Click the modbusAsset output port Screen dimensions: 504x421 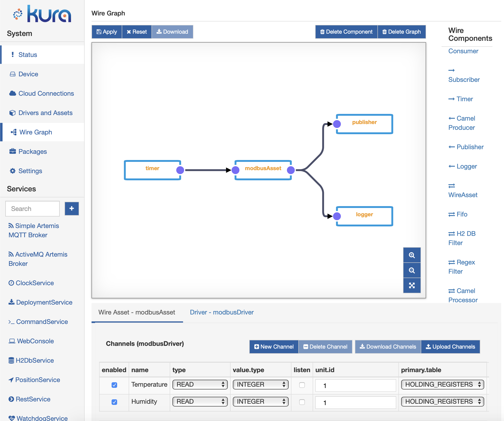291,170
